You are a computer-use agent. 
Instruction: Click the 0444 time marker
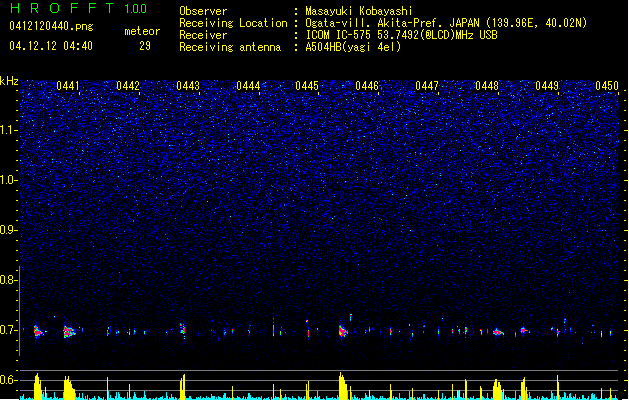pyautogui.click(x=248, y=86)
